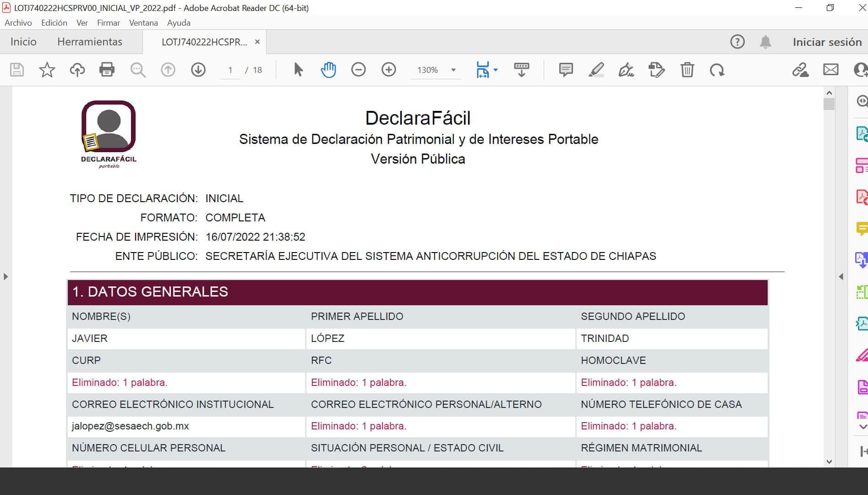The image size is (868, 495).
Task: Click the print file icon
Action: 107,70
